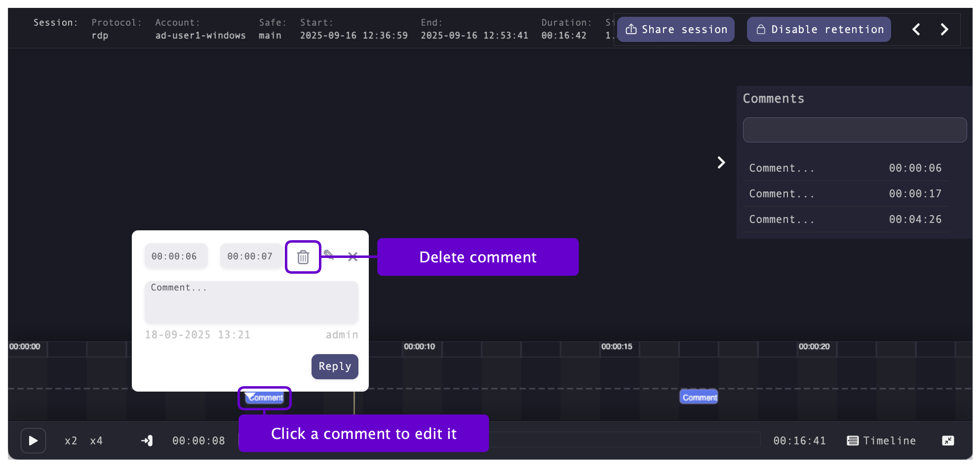Click the trash icon to delete comment
Viewport: 980px width, 471px height.
click(x=303, y=257)
